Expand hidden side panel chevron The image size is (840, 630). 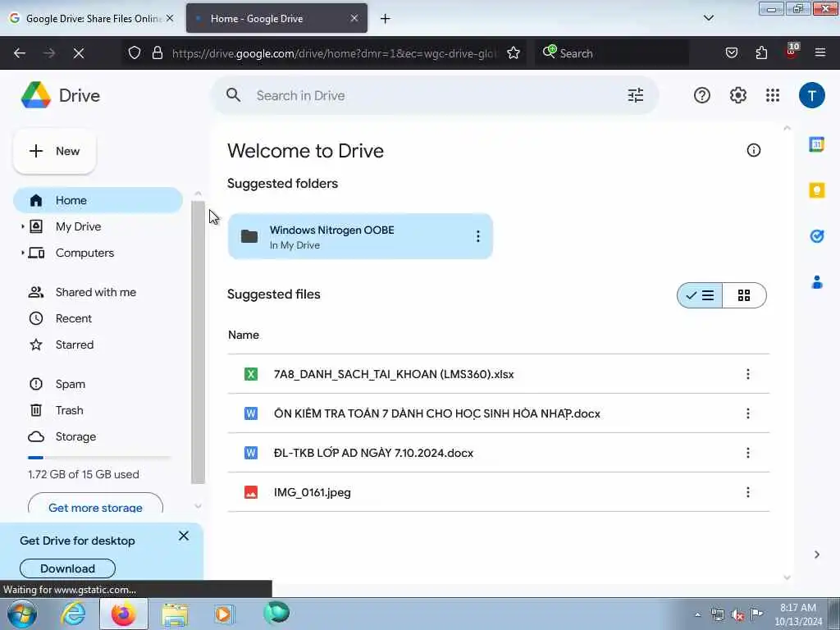tap(816, 555)
